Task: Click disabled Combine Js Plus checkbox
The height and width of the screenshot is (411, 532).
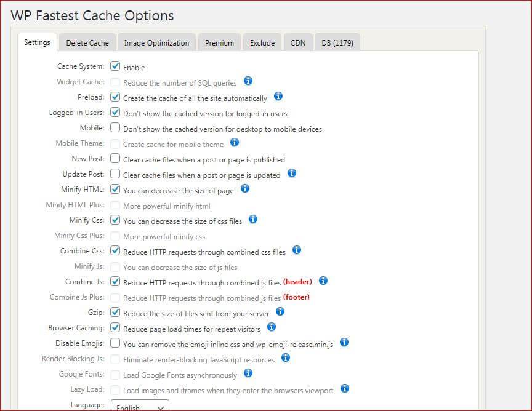Action: point(115,297)
